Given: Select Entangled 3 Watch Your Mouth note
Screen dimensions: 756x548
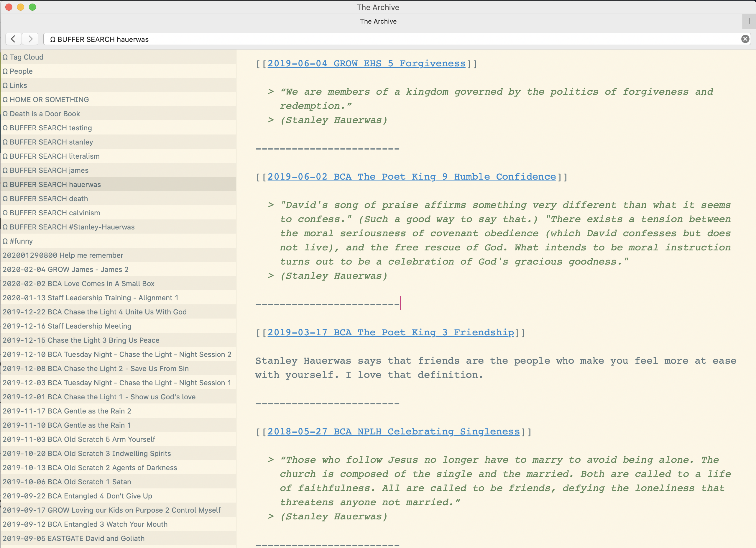Looking at the screenshot, I should (118, 524).
